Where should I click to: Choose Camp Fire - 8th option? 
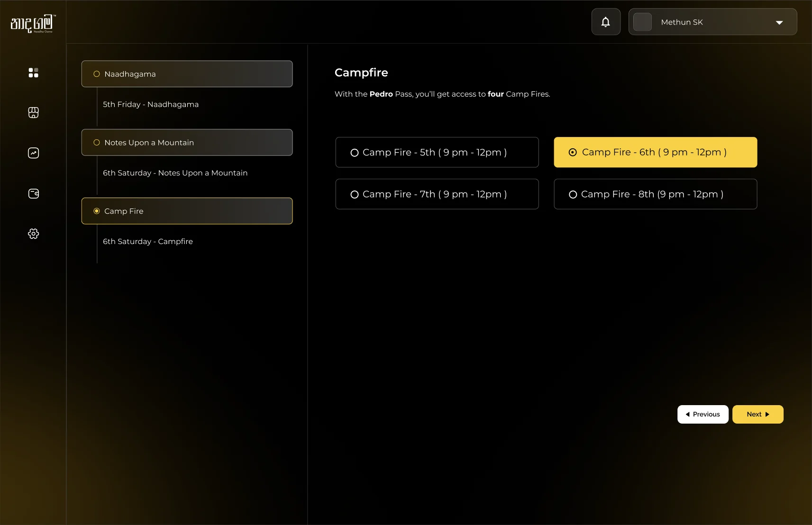point(656,194)
